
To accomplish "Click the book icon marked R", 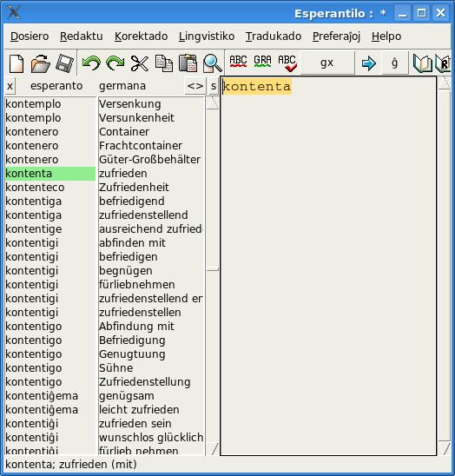I will (x=443, y=63).
